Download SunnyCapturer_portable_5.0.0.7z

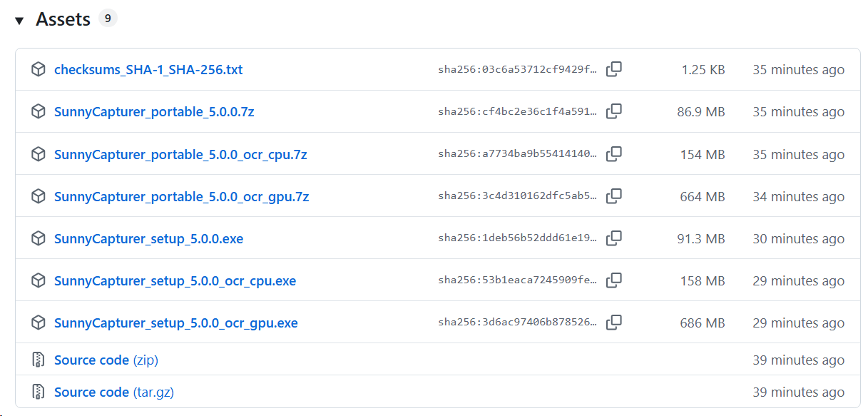153,112
